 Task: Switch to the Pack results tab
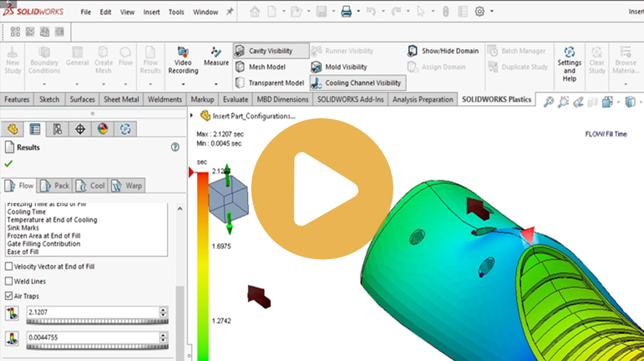[x=55, y=186]
